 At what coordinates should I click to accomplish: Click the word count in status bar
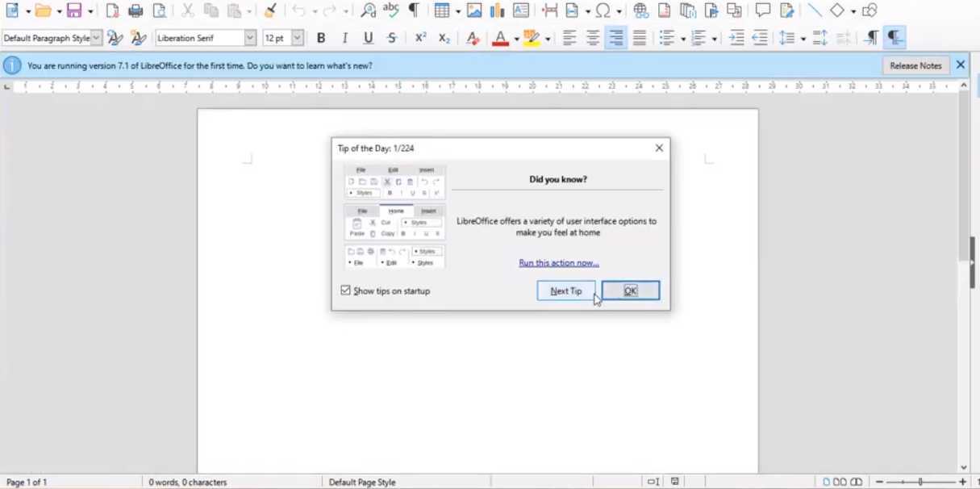coord(188,483)
